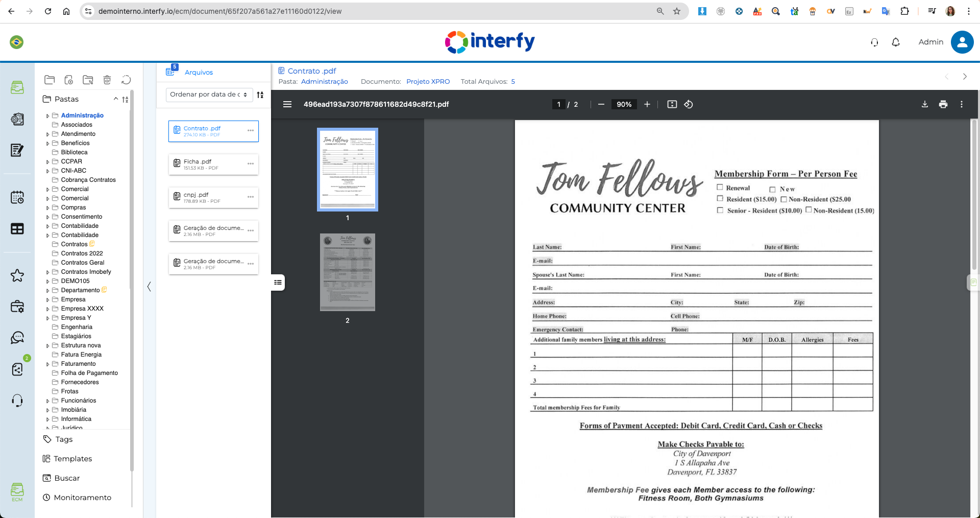The height and width of the screenshot is (518, 980).
Task: Open the green document tray sidebar icon
Action: (17, 88)
